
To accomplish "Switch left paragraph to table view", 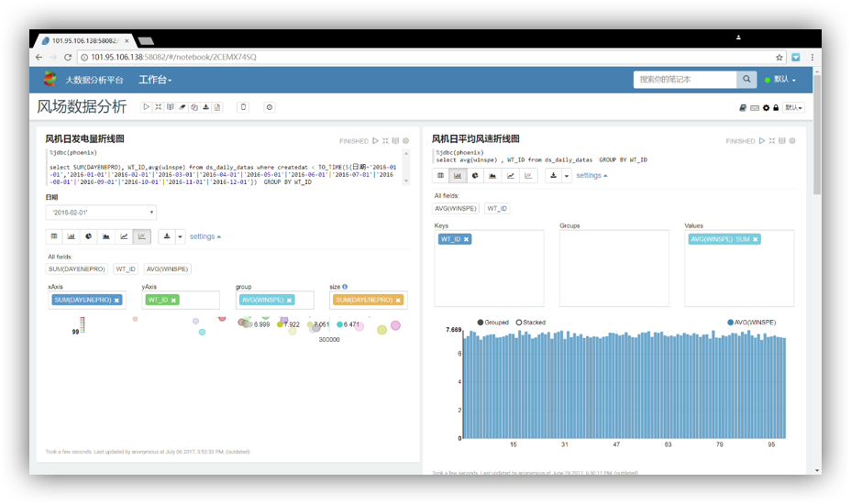I will (x=54, y=236).
